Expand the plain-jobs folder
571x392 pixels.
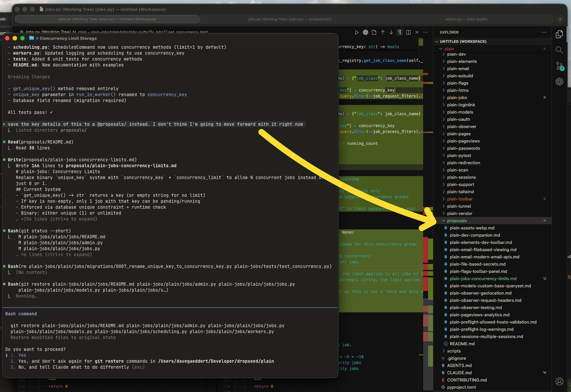click(x=457, y=97)
